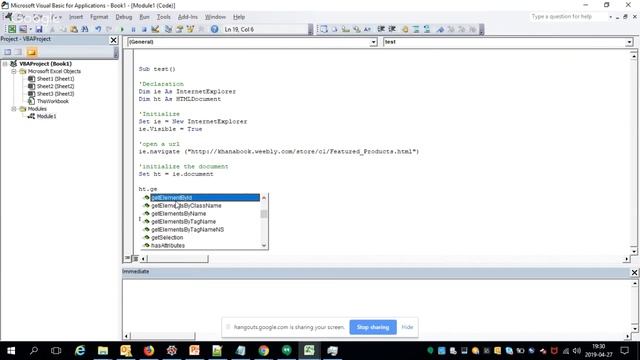This screenshot has width=640, height=360.
Task: Open the Insert menu
Action: [76, 17]
